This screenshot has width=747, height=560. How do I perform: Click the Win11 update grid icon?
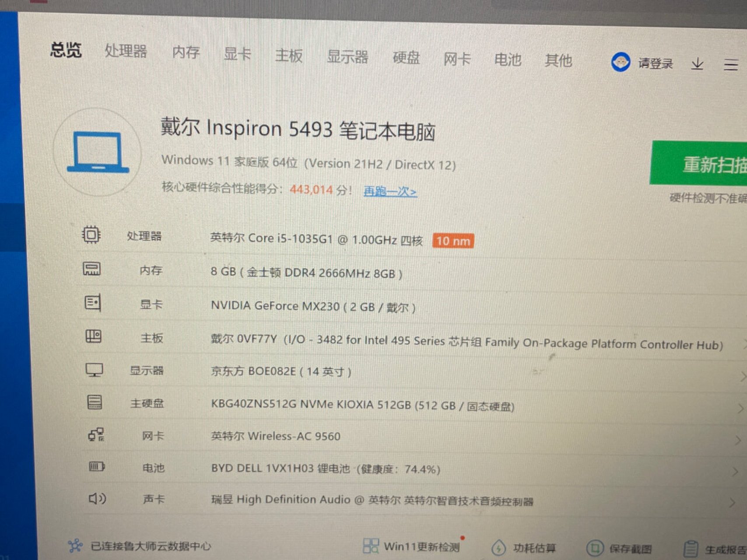pyautogui.click(x=371, y=546)
